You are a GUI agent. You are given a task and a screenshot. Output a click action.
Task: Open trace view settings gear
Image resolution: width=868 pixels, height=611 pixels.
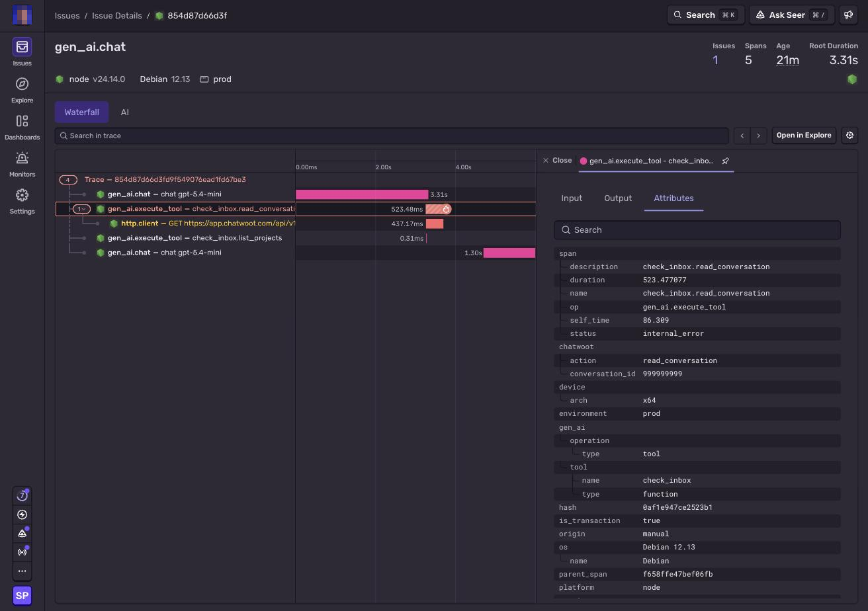coord(849,136)
